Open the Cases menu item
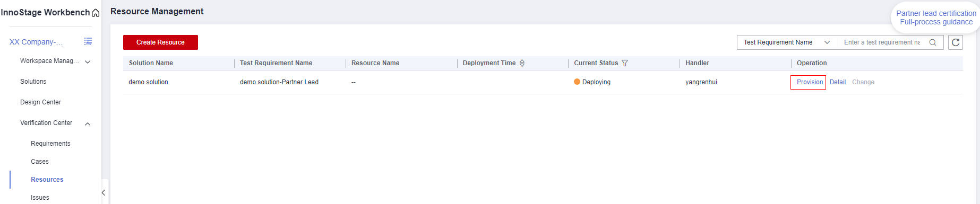The height and width of the screenshot is (204, 980). pyautogui.click(x=40, y=162)
